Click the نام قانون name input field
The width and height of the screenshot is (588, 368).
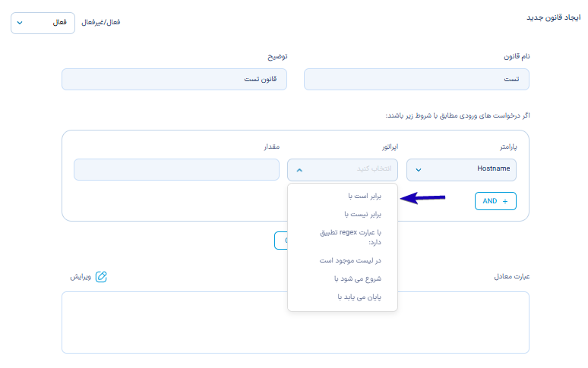click(x=416, y=79)
